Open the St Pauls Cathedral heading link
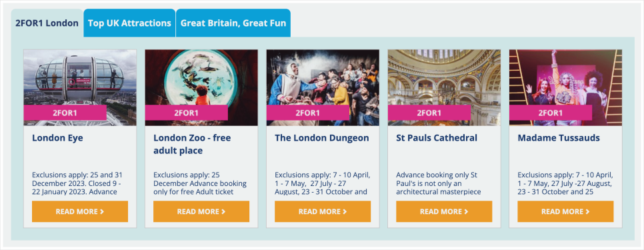This screenshot has width=644, height=250. click(437, 138)
